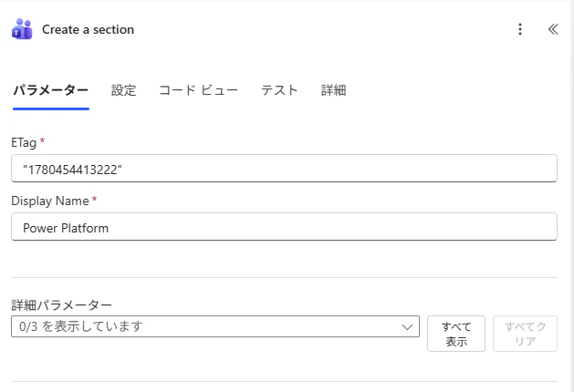
Task: Click the すべて表示 button
Action: (x=456, y=334)
